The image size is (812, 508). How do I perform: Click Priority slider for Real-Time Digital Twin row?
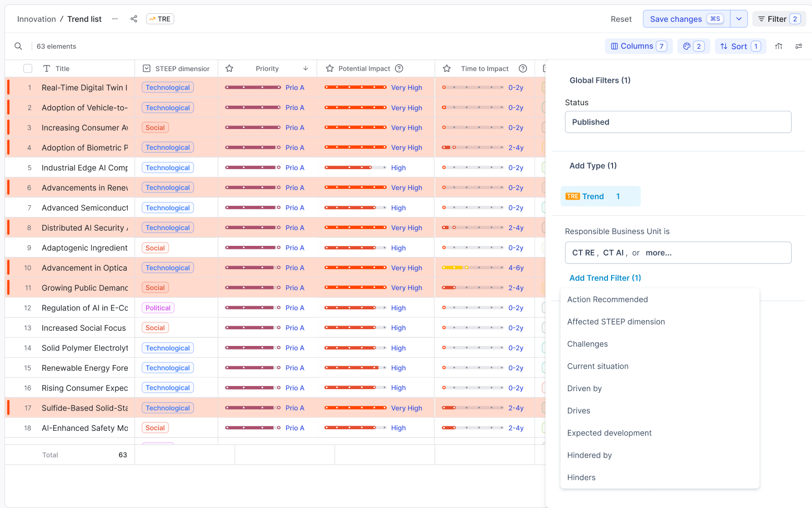coord(253,87)
